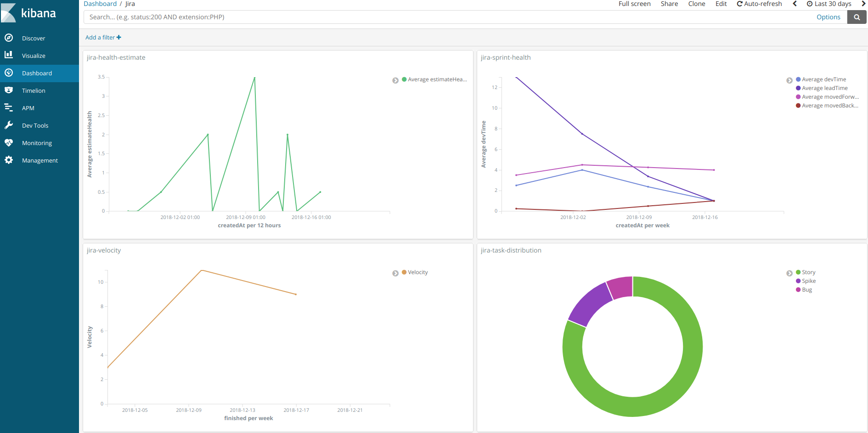Click 'createdAt per 12 hours' axis label
The height and width of the screenshot is (433, 868).
coord(249,225)
